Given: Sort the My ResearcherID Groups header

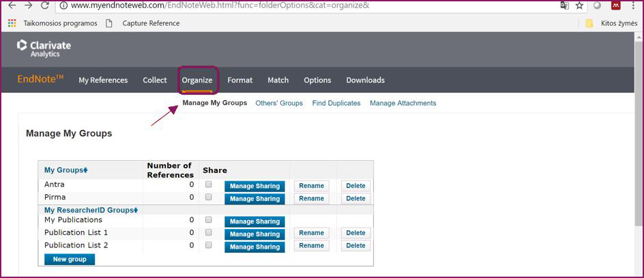Looking at the screenshot, I should click(91, 210).
